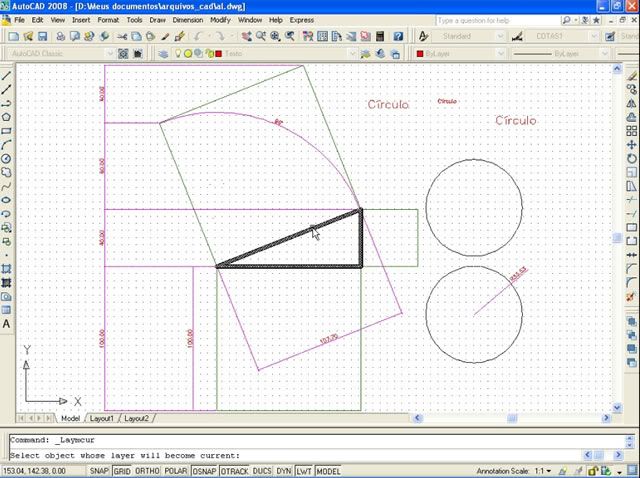Expand the layer dropdown showing Texto
This screenshot has width=640, height=478.
(351, 53)
